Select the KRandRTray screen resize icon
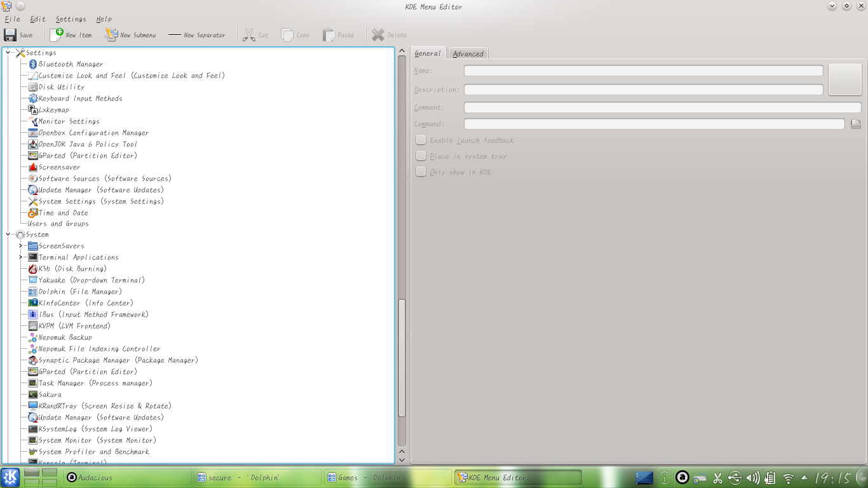The height and width of the screenshot is (488, 868). 33,406
